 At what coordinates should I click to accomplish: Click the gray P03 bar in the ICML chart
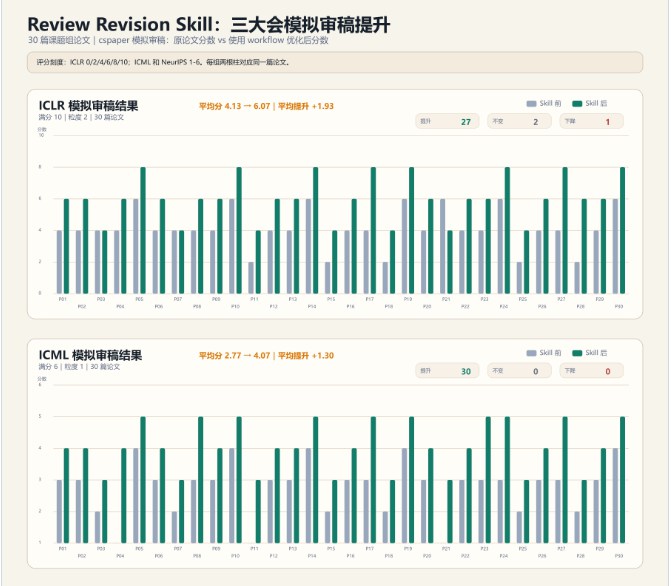pyautogui.click(x=98, y=527)
